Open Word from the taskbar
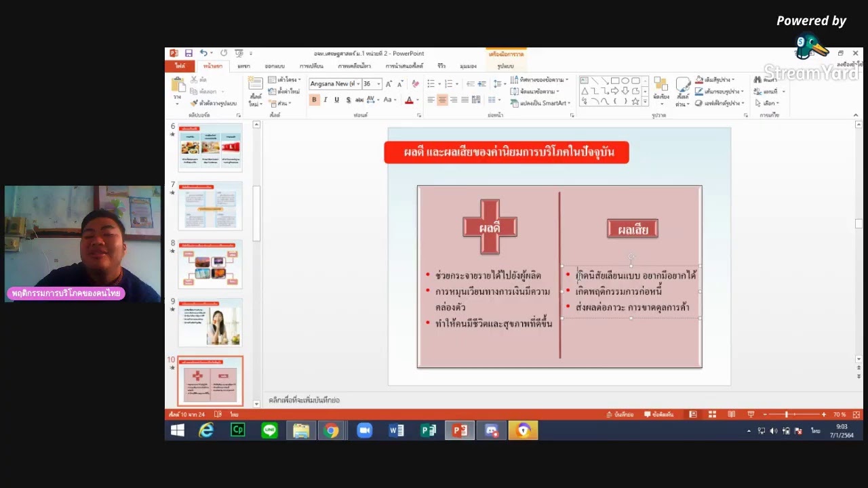 click(397, 430)
